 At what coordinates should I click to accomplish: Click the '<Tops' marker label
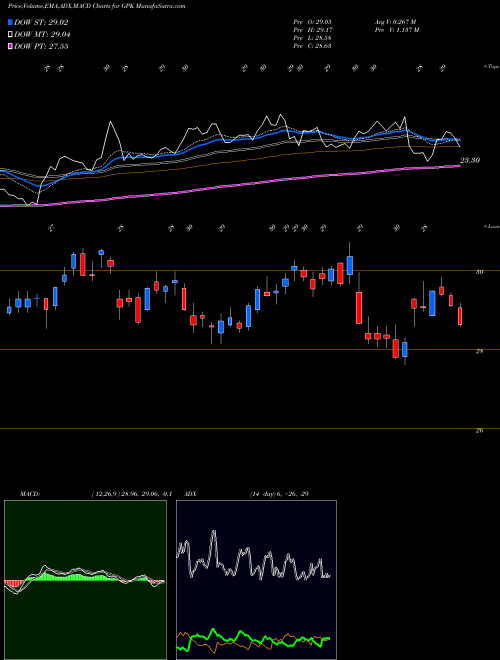(x=491, y=67)
